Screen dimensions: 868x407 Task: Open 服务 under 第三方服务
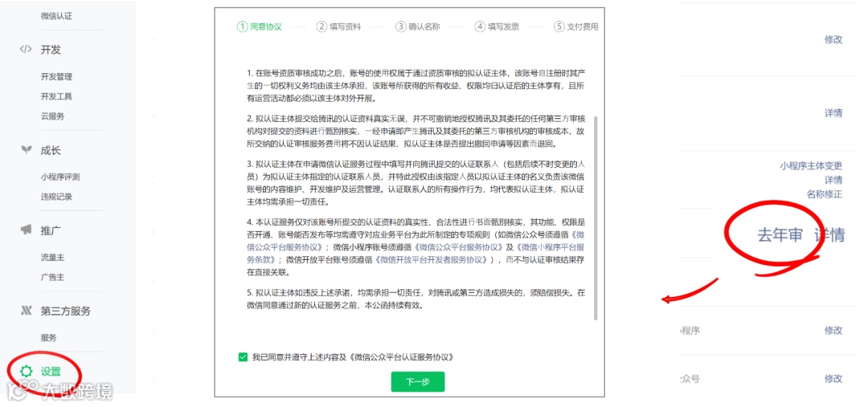[x=49, y=337]
